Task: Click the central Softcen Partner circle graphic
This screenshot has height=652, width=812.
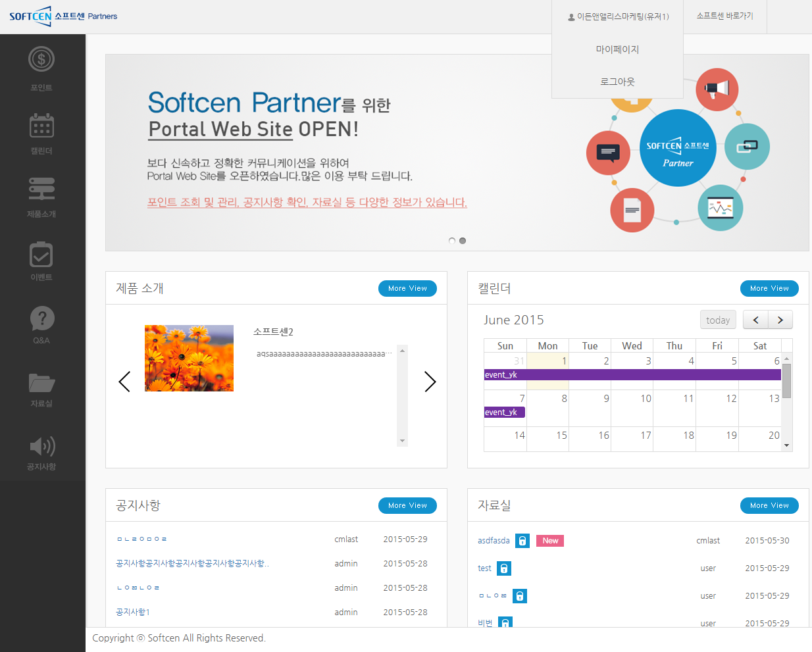Action: pos(678,148)
